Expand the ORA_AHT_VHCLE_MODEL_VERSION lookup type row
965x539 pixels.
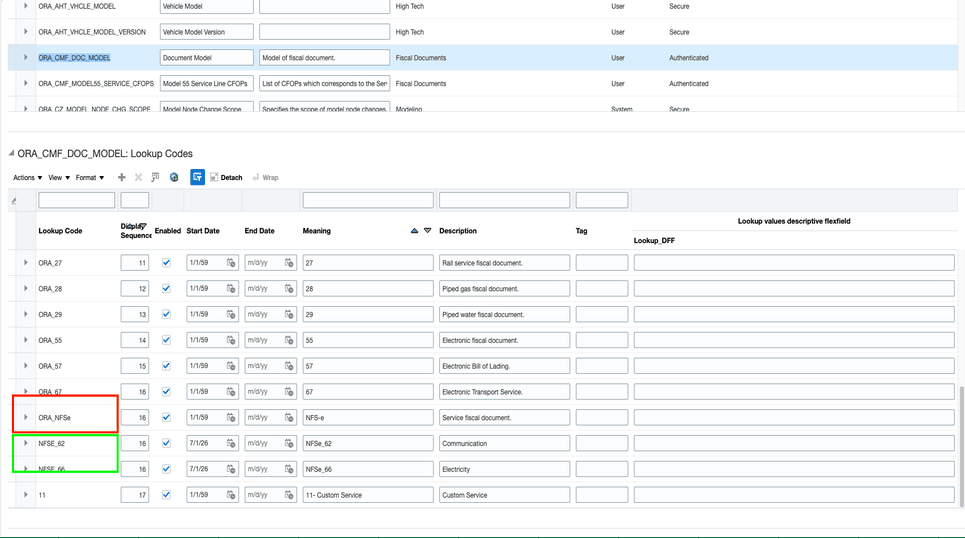(x=25, y=31)
